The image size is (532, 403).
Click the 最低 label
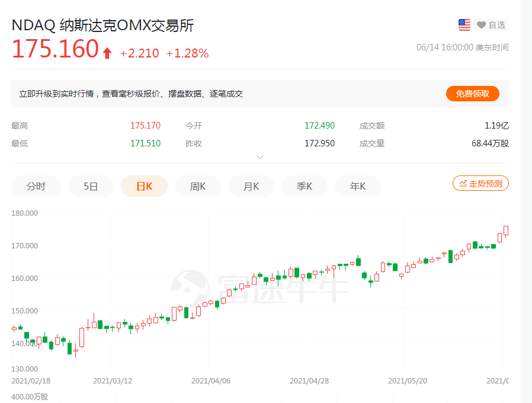(20, 143)
